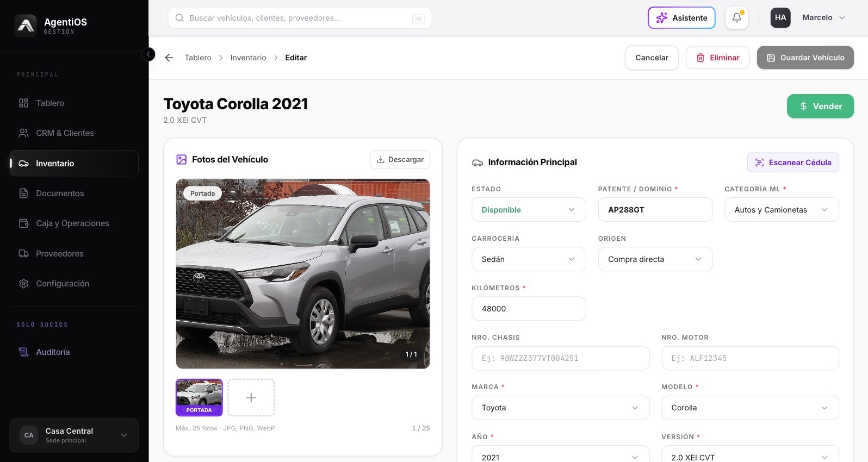
Task: Open the Categoría ML dropdown
Action: tap(782, 210)
